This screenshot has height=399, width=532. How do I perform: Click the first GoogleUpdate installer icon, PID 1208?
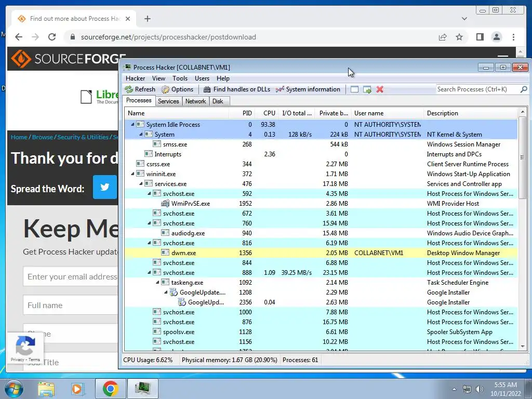pos(174,292)
